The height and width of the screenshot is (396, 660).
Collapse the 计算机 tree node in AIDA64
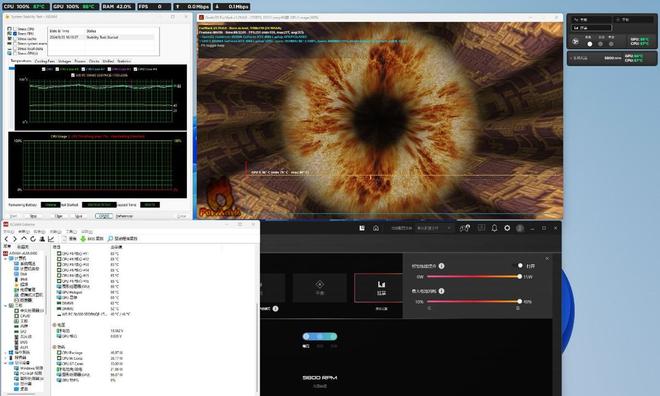[6, 258]
